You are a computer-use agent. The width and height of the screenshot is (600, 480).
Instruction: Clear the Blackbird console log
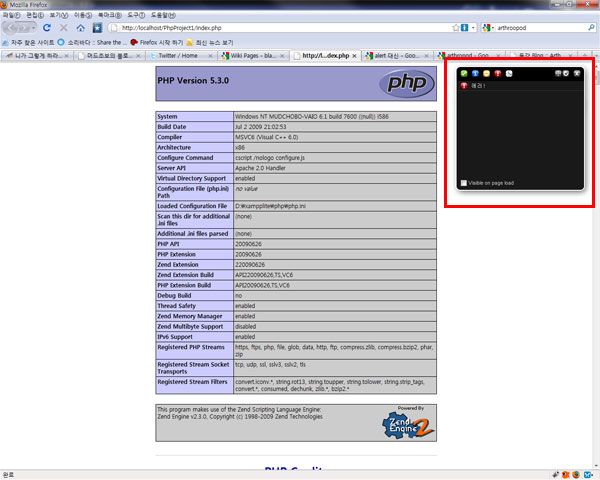click(566, 73)
